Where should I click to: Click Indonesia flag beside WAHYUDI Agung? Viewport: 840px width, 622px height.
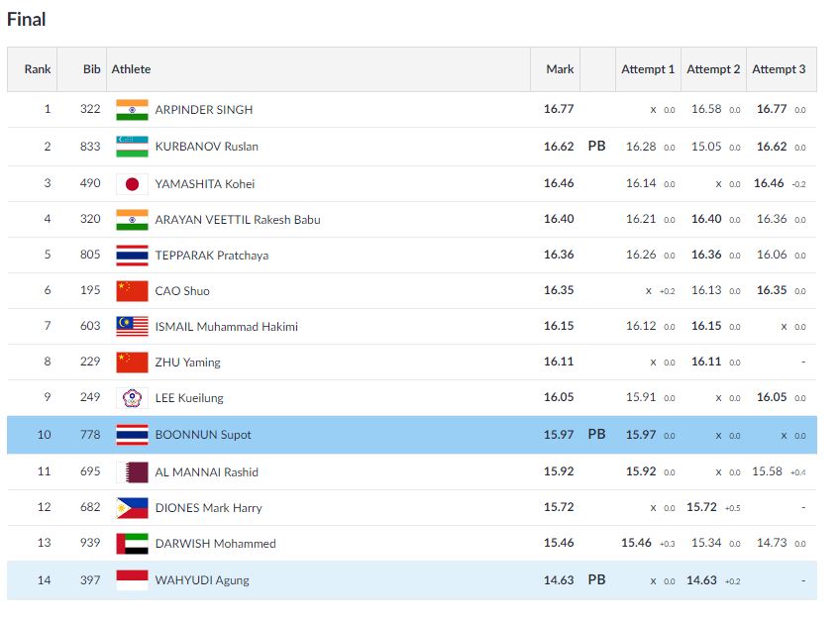point(132,580)
